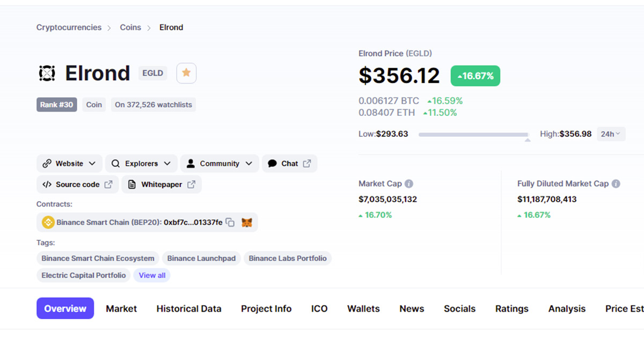Open the Ratings tab
644x338 pixels.
(512, 308)
